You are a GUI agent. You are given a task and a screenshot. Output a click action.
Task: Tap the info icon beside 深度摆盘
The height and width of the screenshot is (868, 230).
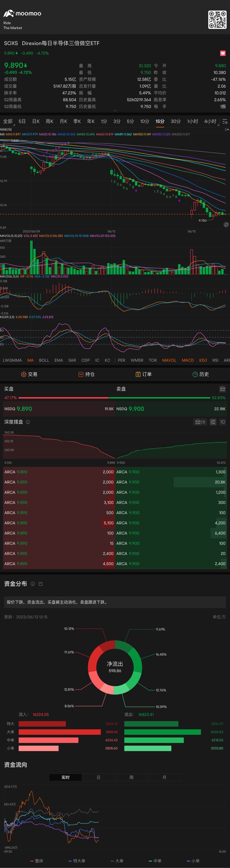[x=28, y=422]
